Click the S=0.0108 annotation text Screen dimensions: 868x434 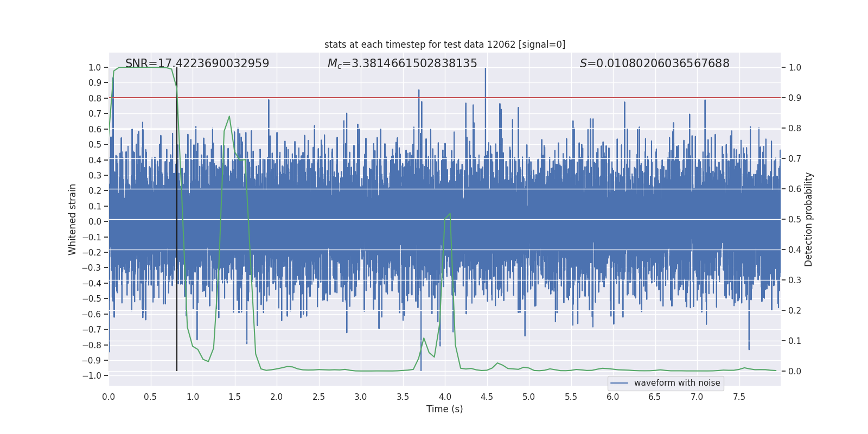point(654,63)
